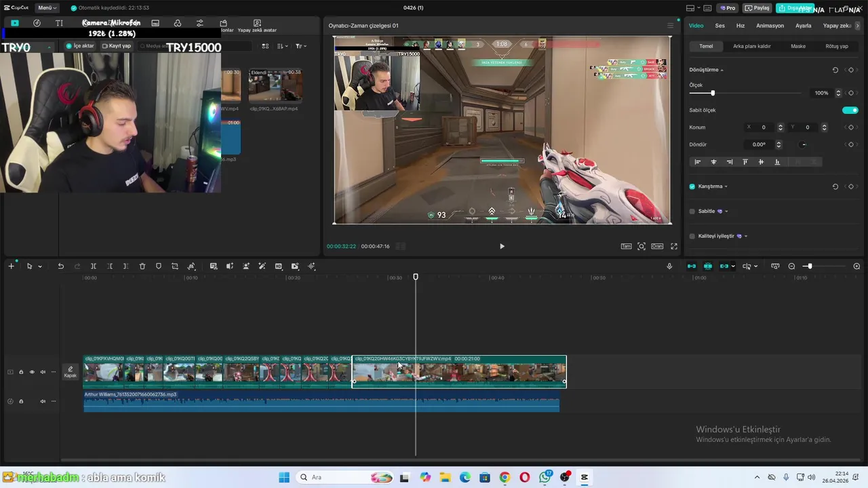Select the Arka planı kaldır subtab
The width and height of the screenshot is (868, 488).
751,46
